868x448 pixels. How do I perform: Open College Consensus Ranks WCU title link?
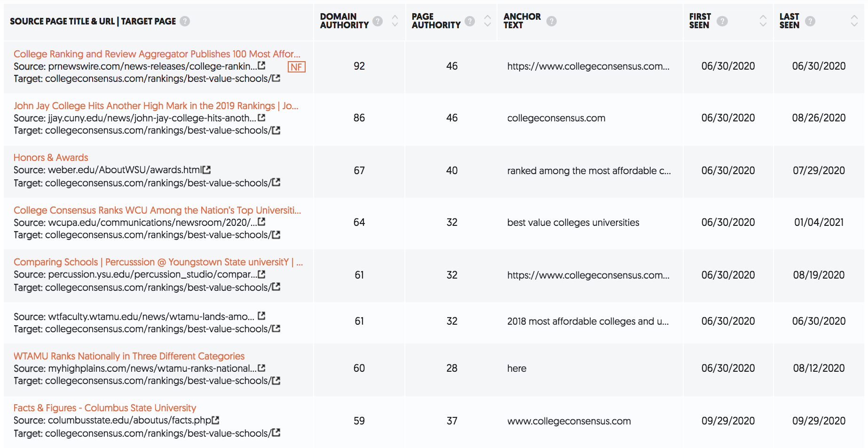click(x=157, y=210)
